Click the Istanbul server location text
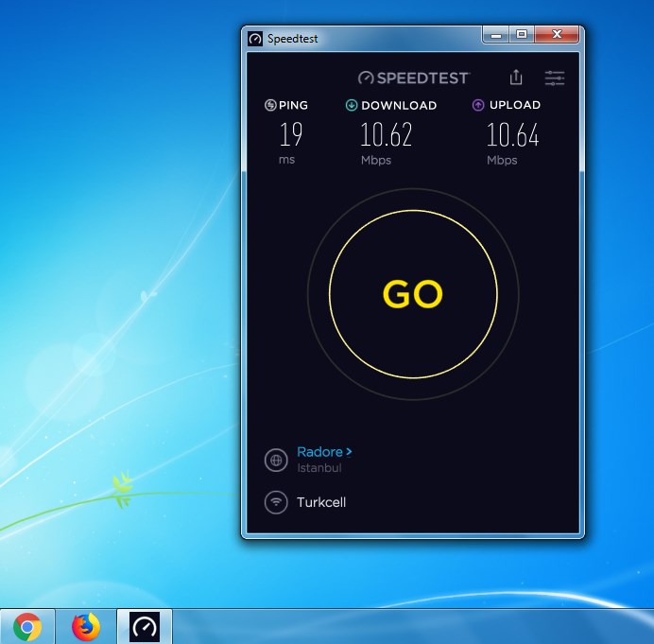This screenshot has height=644, width=654. pos(319,468)
